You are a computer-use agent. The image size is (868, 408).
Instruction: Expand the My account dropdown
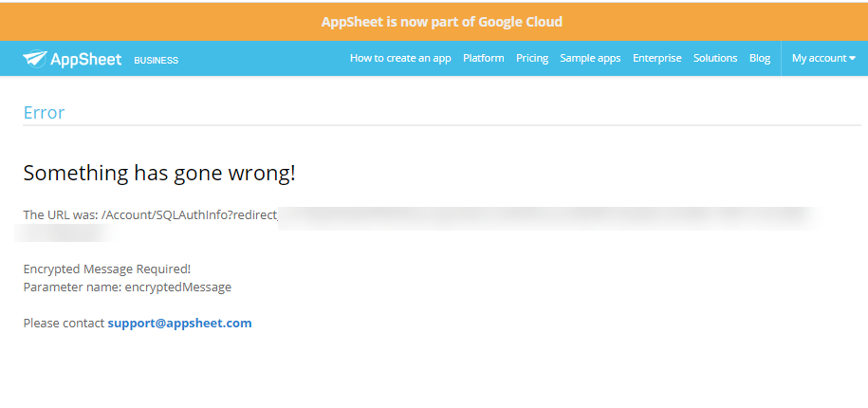coord(823,58)
